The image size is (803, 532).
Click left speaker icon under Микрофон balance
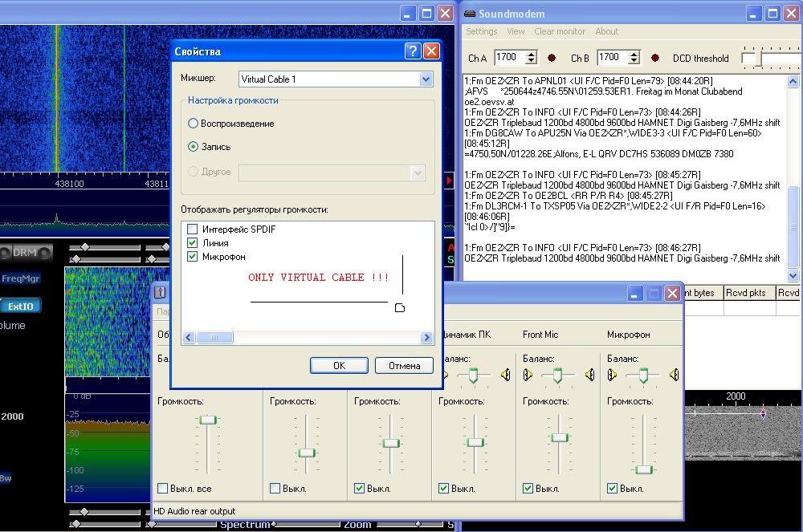point(613,375)
